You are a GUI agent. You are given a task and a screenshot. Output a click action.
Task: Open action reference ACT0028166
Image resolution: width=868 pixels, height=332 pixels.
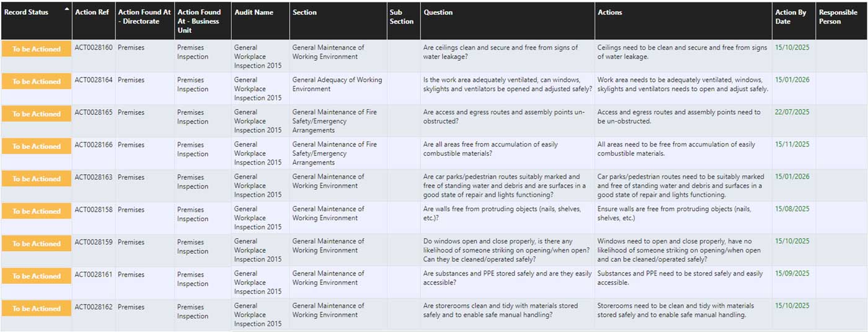point(94,145)
